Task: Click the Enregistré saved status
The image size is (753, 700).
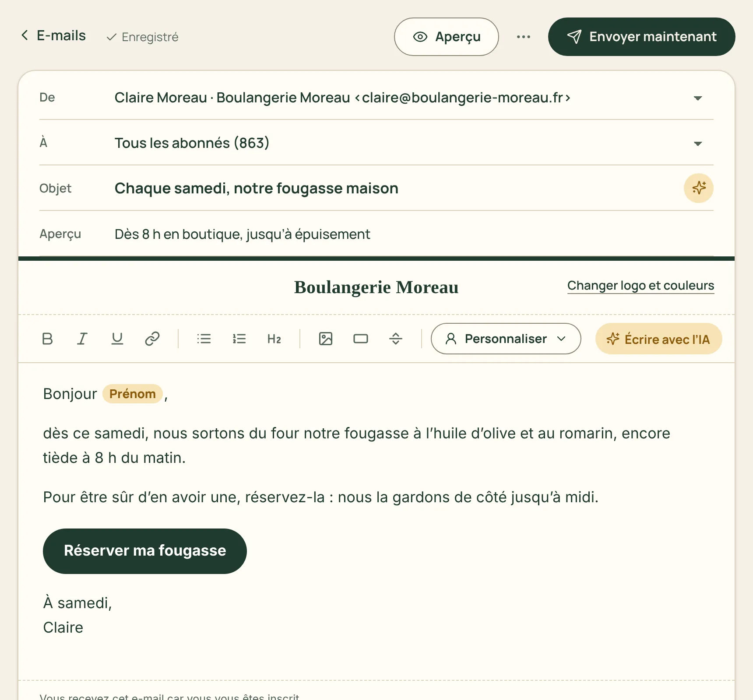Action: [142, 37]
